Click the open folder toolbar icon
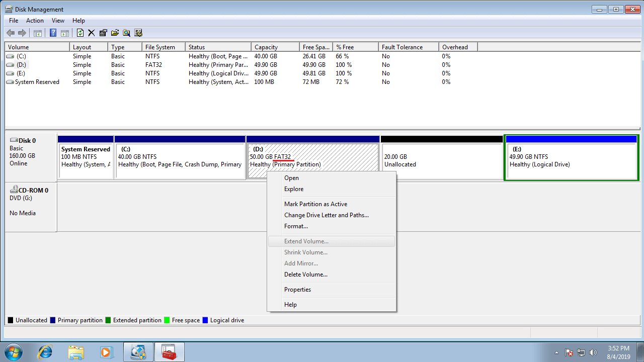 click(x=115, y=33)
